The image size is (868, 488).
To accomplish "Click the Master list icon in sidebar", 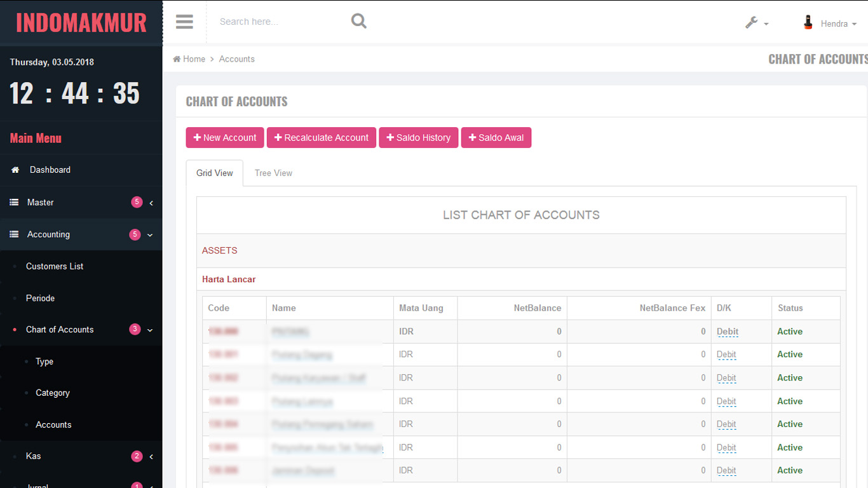I will [14, 203].
